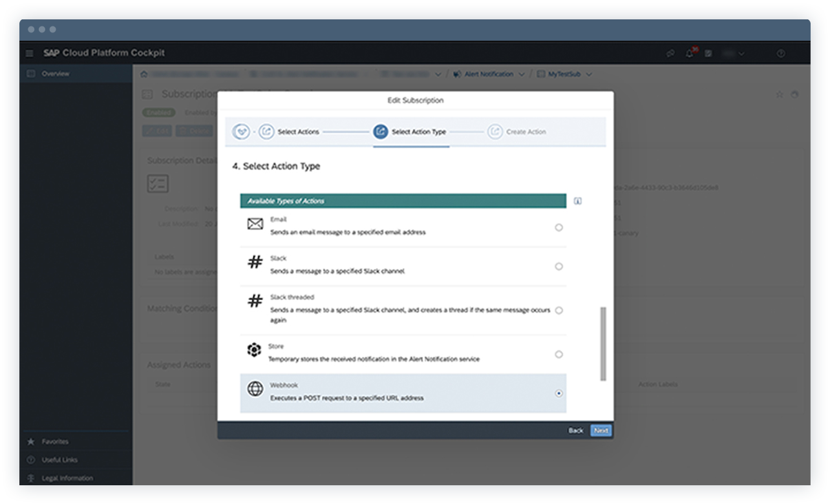Screen dimensions: 830x504
Task: Click the Slack hash icon
Action: (x=255, y=262)
